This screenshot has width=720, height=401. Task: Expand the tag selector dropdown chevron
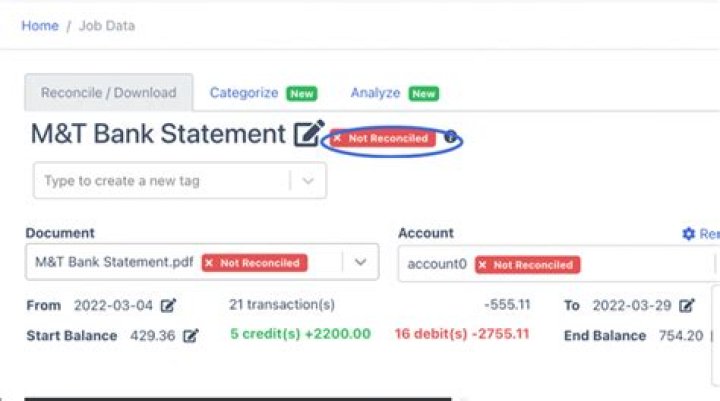[x=308, y=181]
